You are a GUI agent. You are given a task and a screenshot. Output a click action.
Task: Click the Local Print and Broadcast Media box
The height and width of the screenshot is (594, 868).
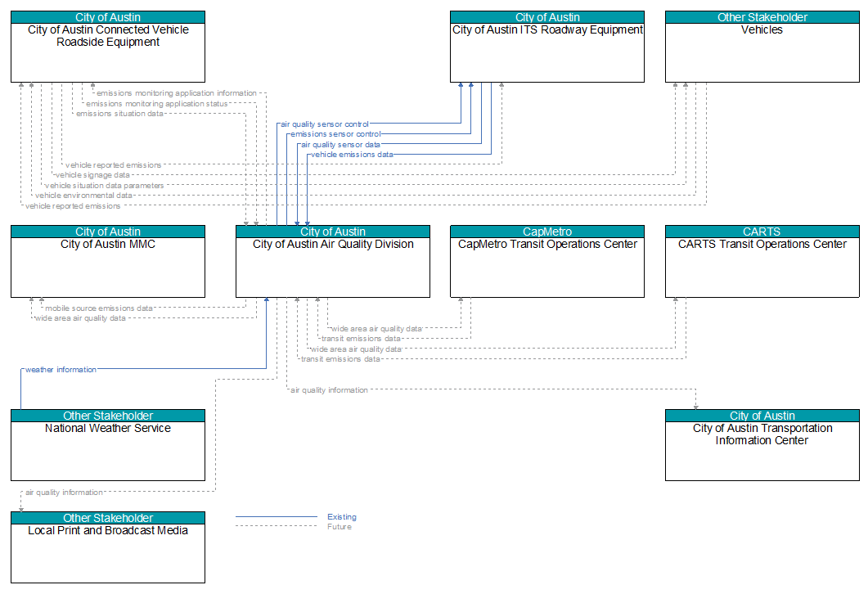tap(108, 547)
